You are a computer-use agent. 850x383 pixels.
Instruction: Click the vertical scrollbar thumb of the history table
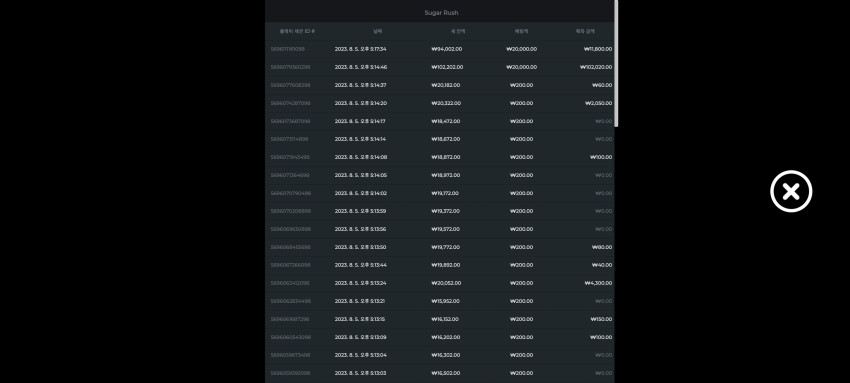pyautogui.click(x=616, y=63)
